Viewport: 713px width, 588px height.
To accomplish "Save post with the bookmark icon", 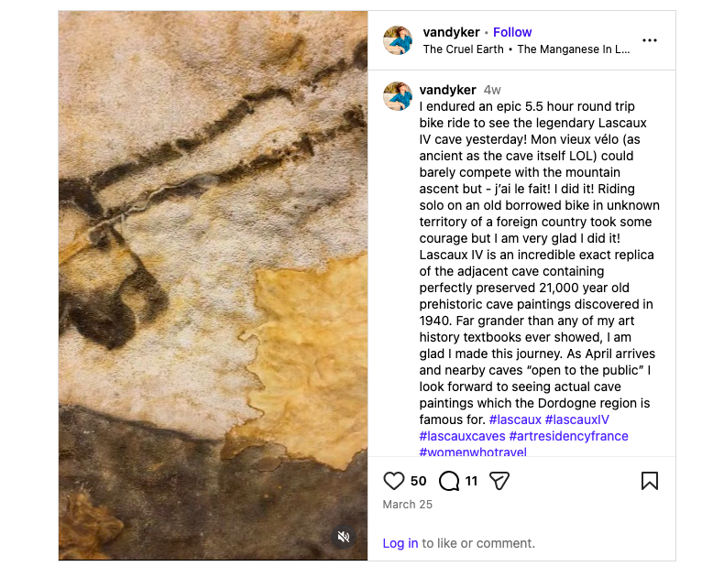I will point(649,481).
